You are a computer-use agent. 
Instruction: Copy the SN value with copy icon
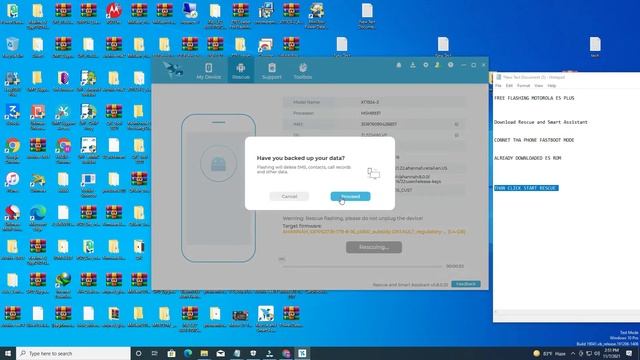(457, 135)
